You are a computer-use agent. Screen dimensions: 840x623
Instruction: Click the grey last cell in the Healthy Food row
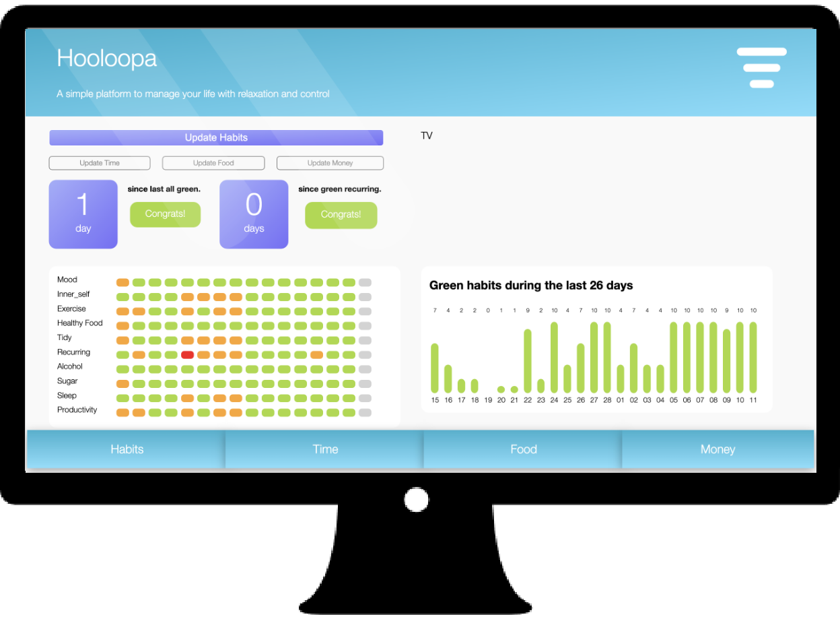[x=365, y=326]
